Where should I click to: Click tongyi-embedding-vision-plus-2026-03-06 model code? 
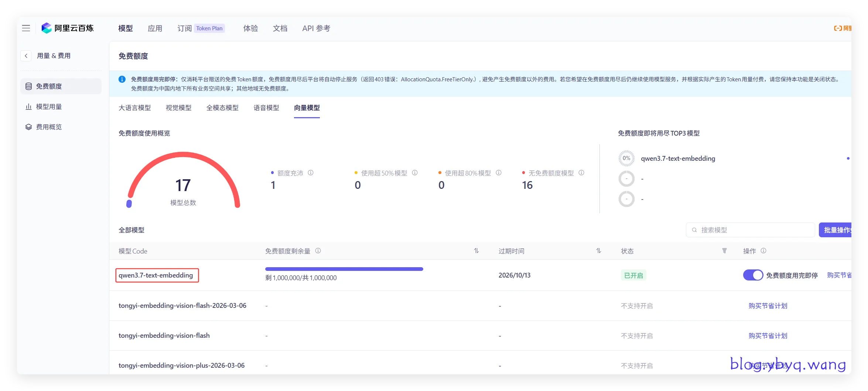181,365
